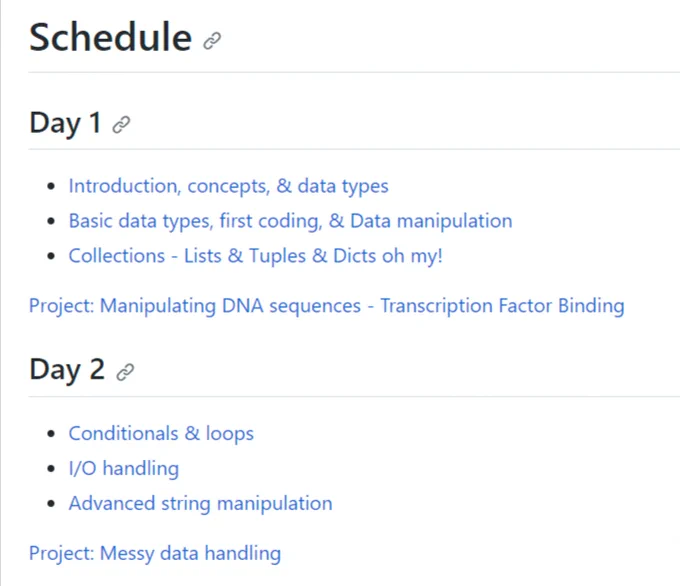Open Project: Messy data handling
Screen dimensions: 680x586
coord(155,553)
